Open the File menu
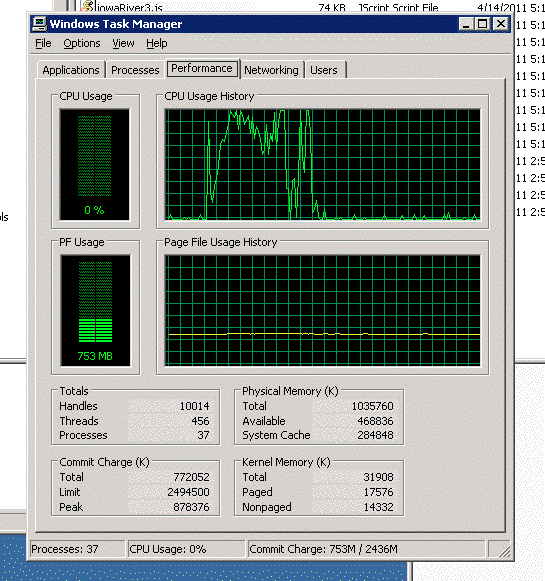The width and height of the screenshot is (545, 581). [x=43, y=43]
